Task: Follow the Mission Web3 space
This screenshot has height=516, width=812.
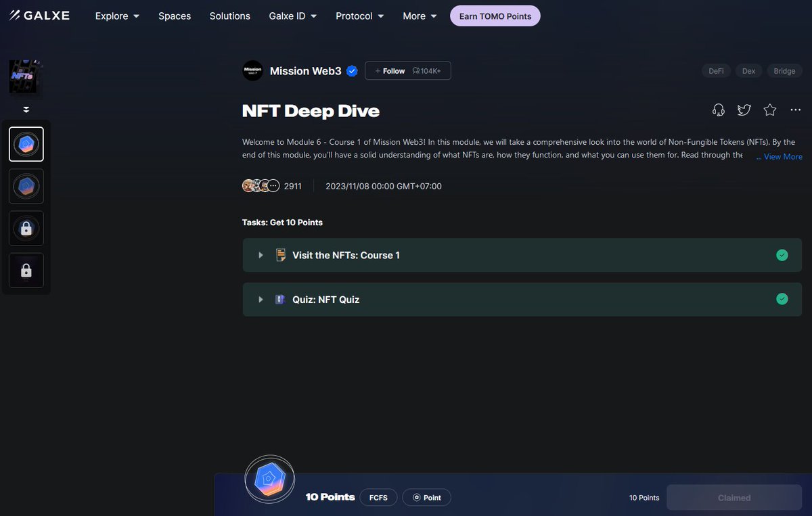Action: (408, 71)
